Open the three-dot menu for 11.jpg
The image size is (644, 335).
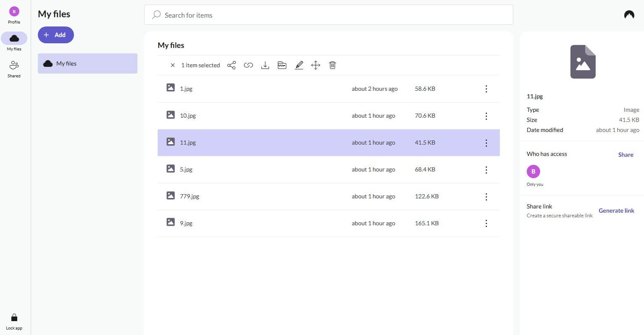click(486, 142)
